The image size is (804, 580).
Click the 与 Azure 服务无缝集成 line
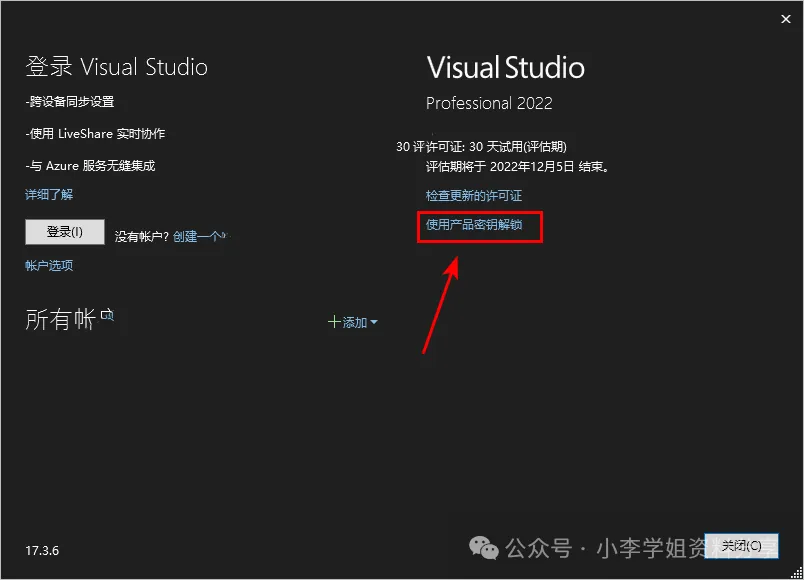click(90, 166)
